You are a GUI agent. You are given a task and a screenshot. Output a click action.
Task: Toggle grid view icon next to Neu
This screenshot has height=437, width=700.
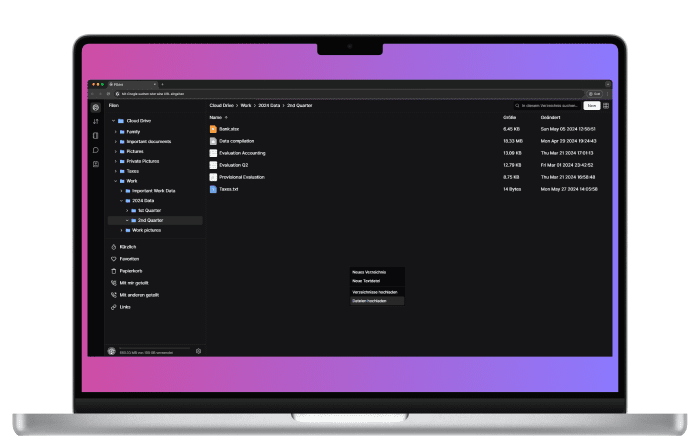click(x=606, y=105)
